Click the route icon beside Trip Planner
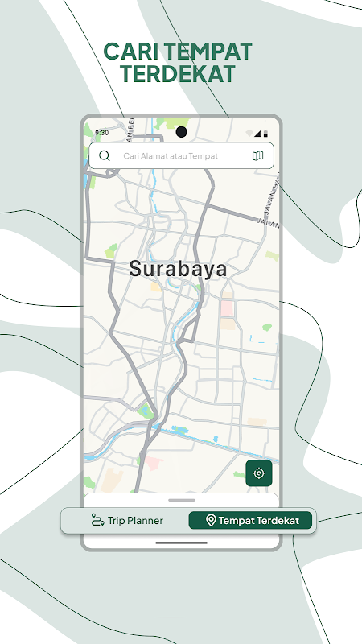 pyautogui.click(x=97, y=520)
